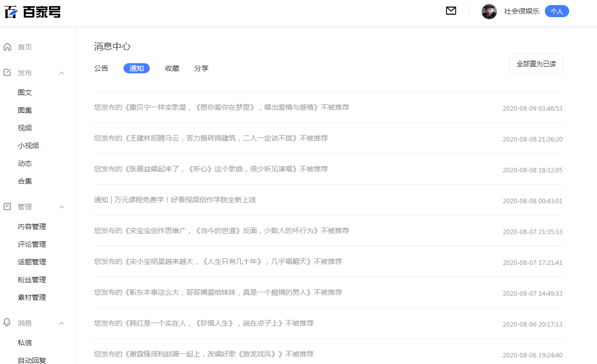Collapse the 消息 section chevron

click(x=62, y=323)
